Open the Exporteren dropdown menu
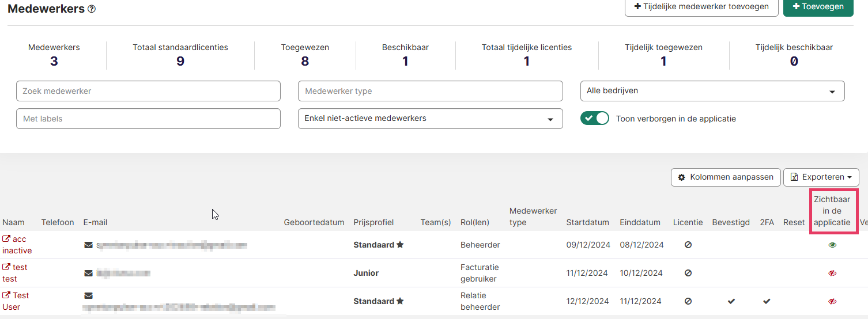Screen dimensions: 868x319 [x=821, y=177]
